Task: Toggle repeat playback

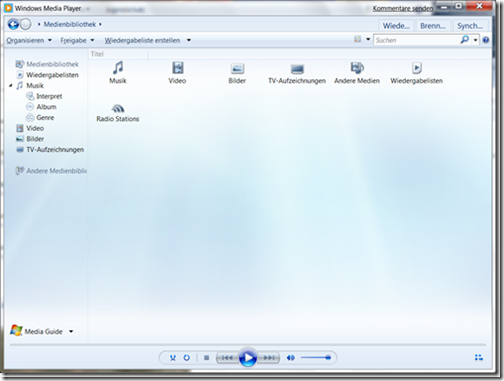Action: (x=187, y=358)
